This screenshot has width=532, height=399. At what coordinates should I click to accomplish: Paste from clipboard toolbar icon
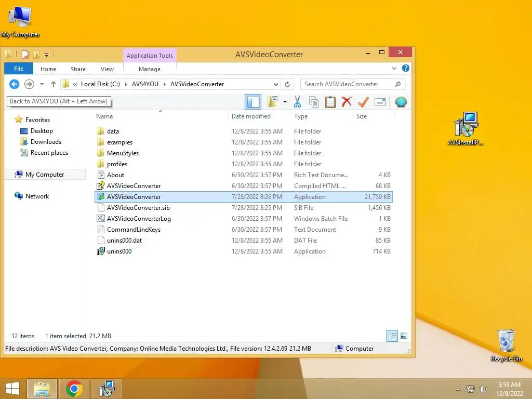click(x=330, y=102)
